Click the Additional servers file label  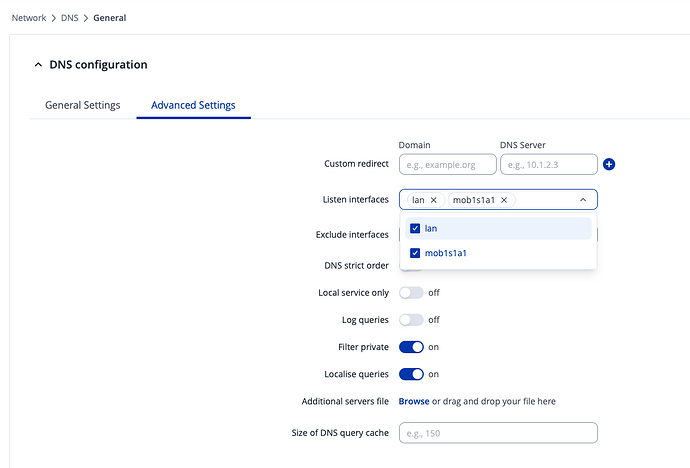(x=345, y=401)
